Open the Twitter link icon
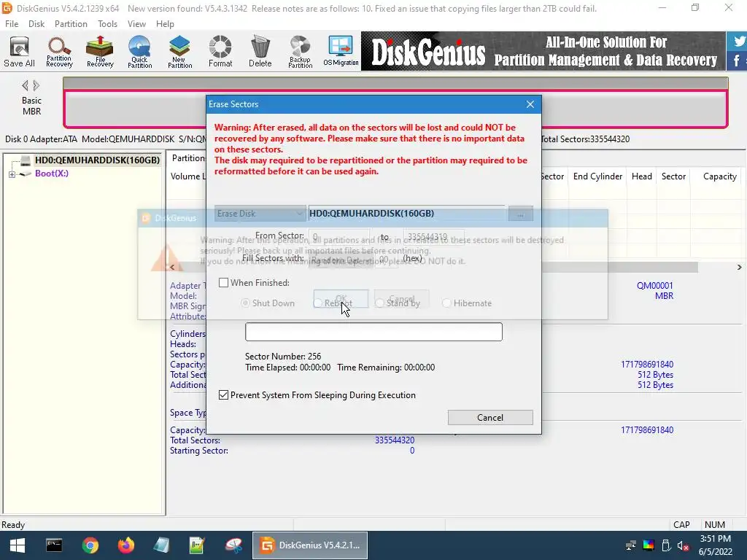The width and height of the screenshot is (747, 560). coord(738,42)
